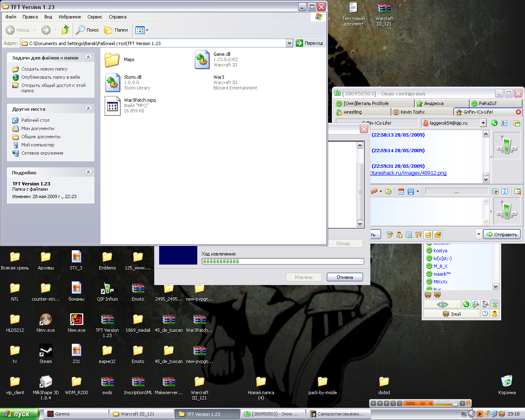Screen dimensions: 525x420
Task: Double-check the Game.dll file icon
Action: coord(202,59)
